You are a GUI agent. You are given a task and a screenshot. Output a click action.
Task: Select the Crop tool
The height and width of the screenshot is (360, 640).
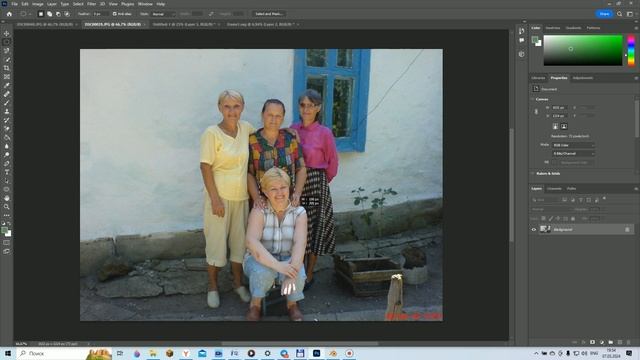pyautogui.click(x=7, y=68)
